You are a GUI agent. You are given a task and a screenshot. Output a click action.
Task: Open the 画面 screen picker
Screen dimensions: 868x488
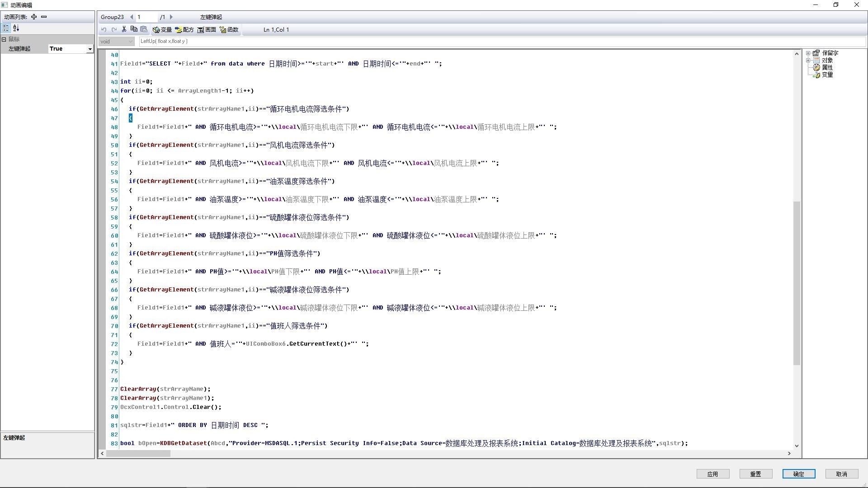[207, 30]
